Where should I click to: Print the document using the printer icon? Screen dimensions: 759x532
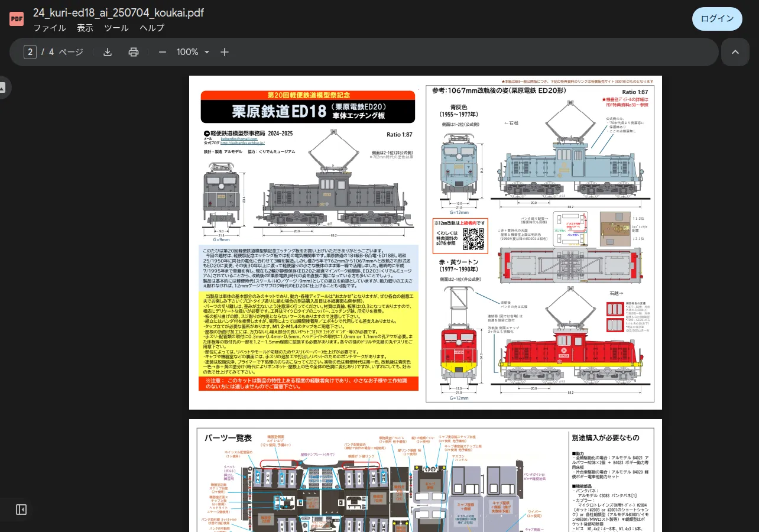coord(134,52)
